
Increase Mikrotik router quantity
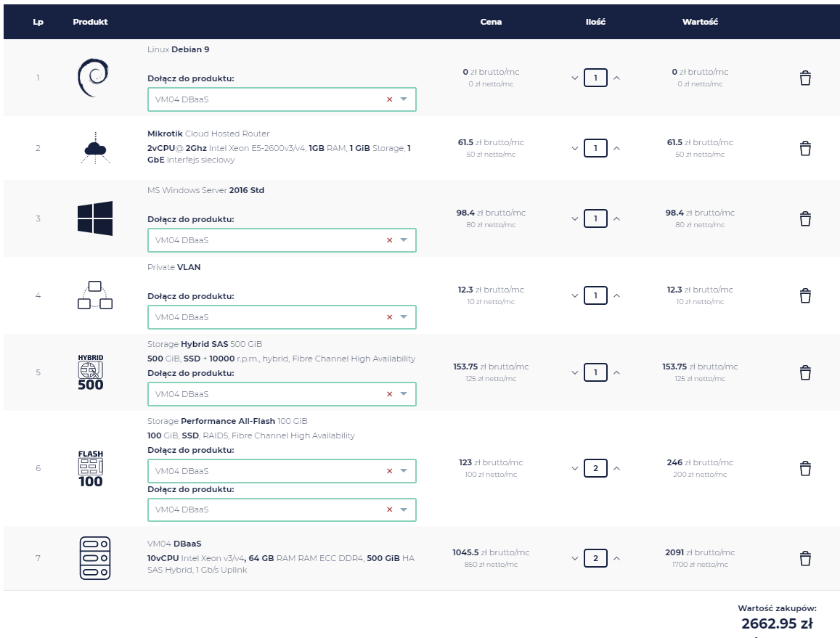coord(616,149)
